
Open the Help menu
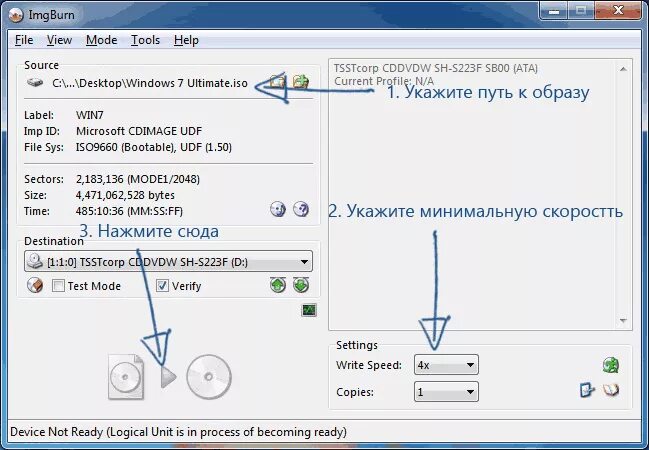tap(186, 40)
